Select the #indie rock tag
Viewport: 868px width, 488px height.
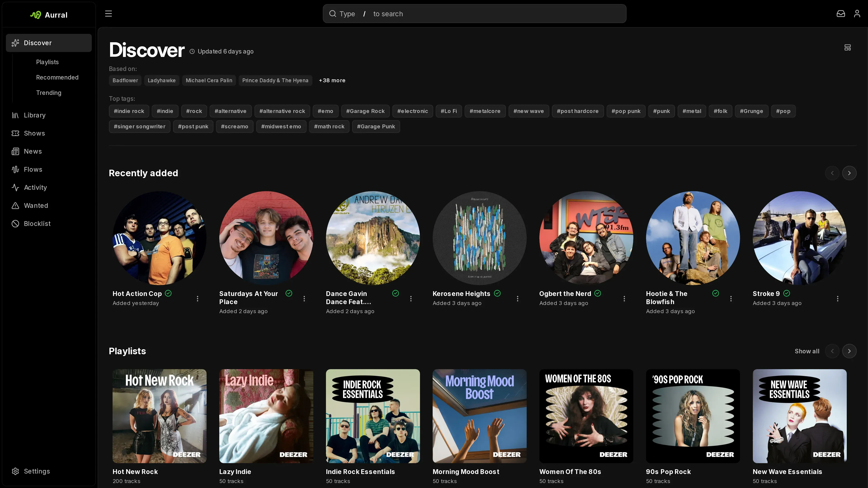pyautogui.click(x=129, y=111)
